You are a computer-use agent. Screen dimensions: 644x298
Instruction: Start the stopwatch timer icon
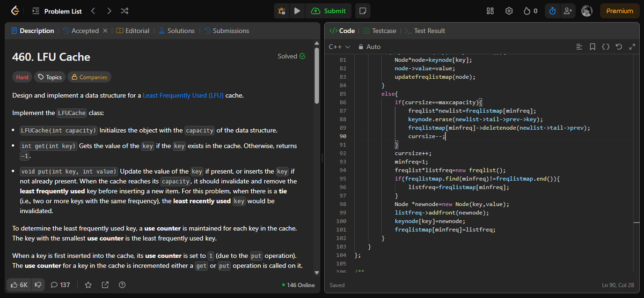pos(553,11)
